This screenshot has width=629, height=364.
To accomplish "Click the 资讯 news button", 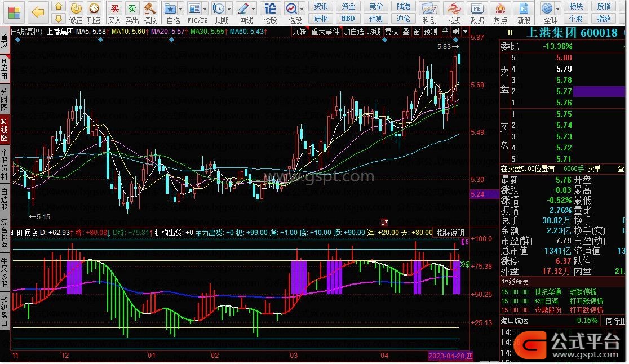I will point(321,6).
